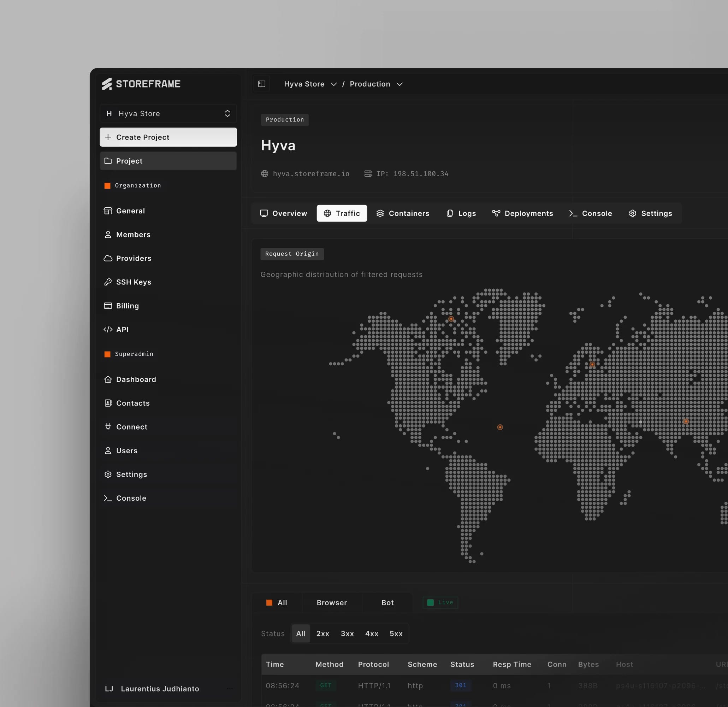Click globe icon beside hyva.storeframe.io
The width and height of the screenshot is (728, 707).
[265, 173]
